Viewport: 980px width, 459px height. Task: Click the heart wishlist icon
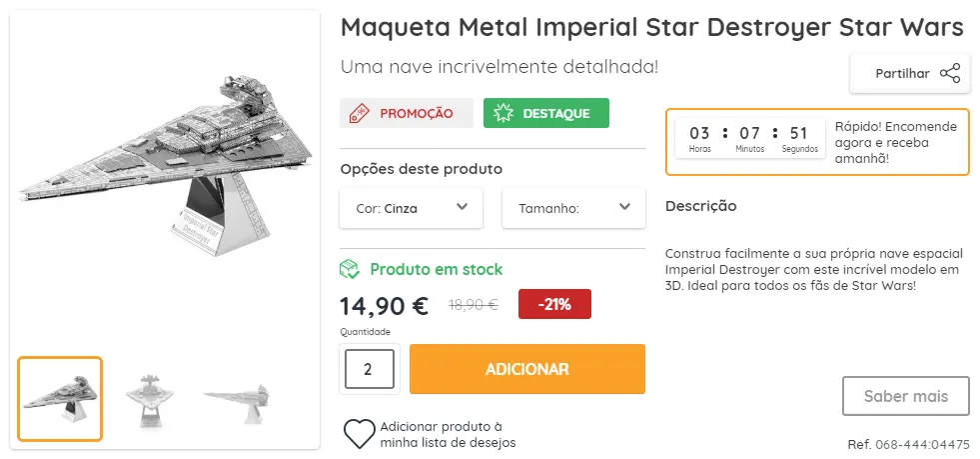tap(359, 433)
